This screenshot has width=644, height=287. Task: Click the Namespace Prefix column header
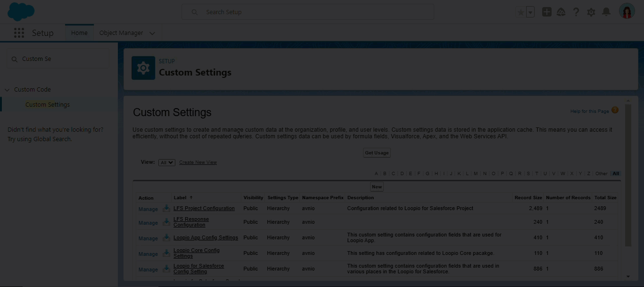(323, 198)
